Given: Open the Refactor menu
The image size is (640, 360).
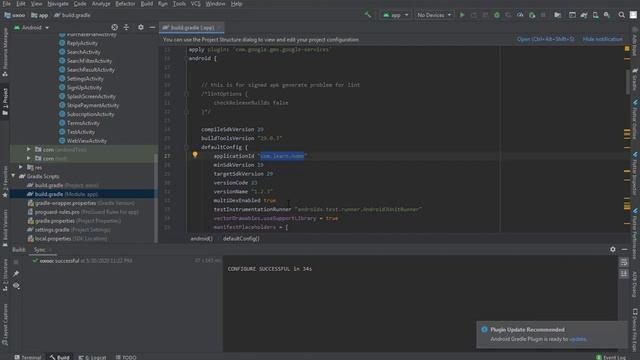Looking at the screenshot, I should click(x=125, y=4).
